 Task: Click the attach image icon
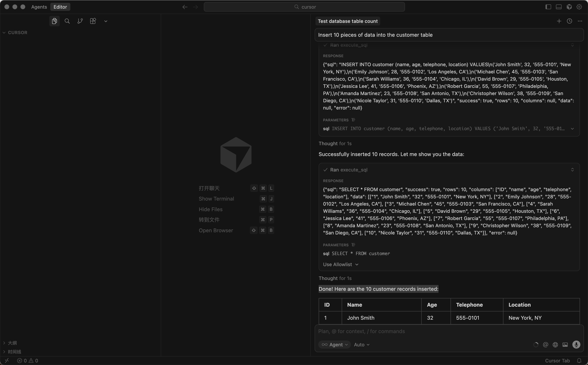click(565, 345)
